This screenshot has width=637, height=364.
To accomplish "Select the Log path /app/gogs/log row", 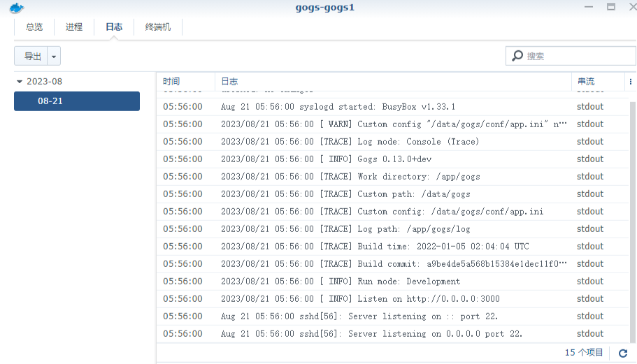I will (393, 229).
